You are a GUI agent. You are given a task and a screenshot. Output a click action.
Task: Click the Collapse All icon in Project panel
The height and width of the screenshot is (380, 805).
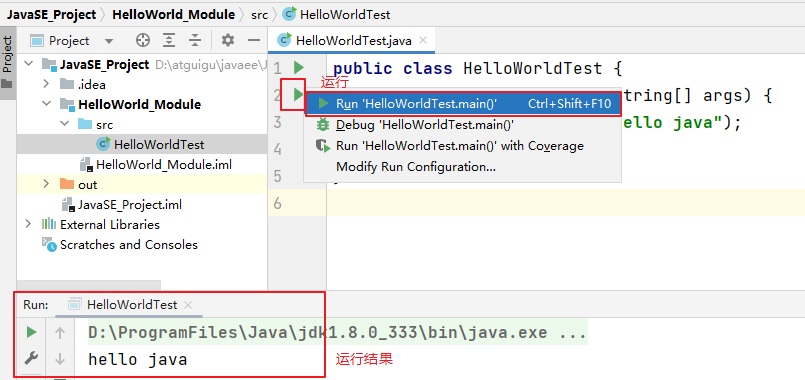[x=195, y=41]
